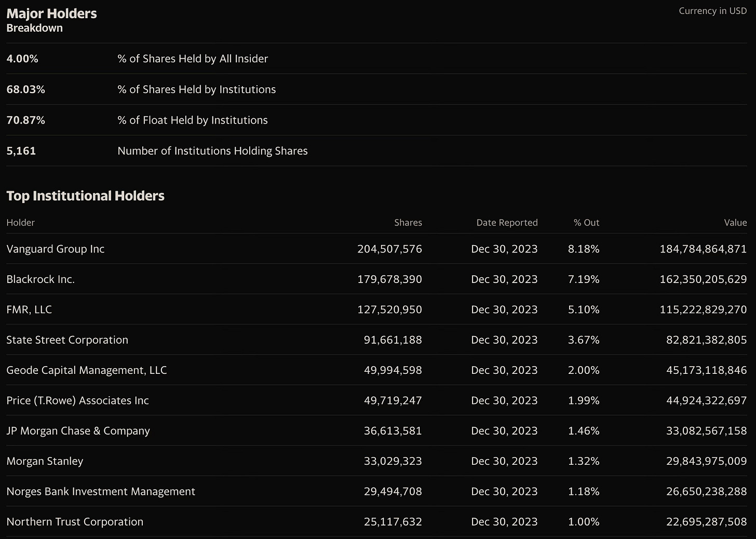This screenshot has width=756, height=539.
Task: Select Geode Capital Management, LLC holder
Action: (x=87, y=370)
